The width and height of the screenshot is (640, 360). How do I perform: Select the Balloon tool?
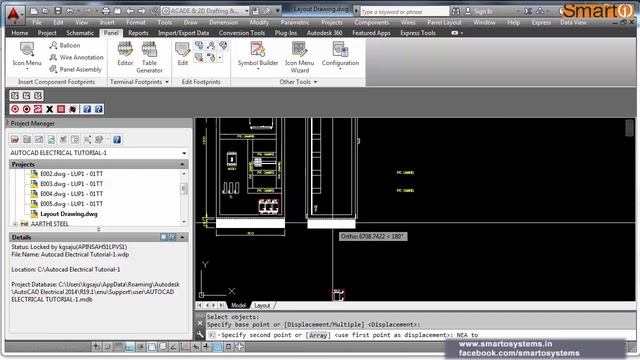point(65,45)
